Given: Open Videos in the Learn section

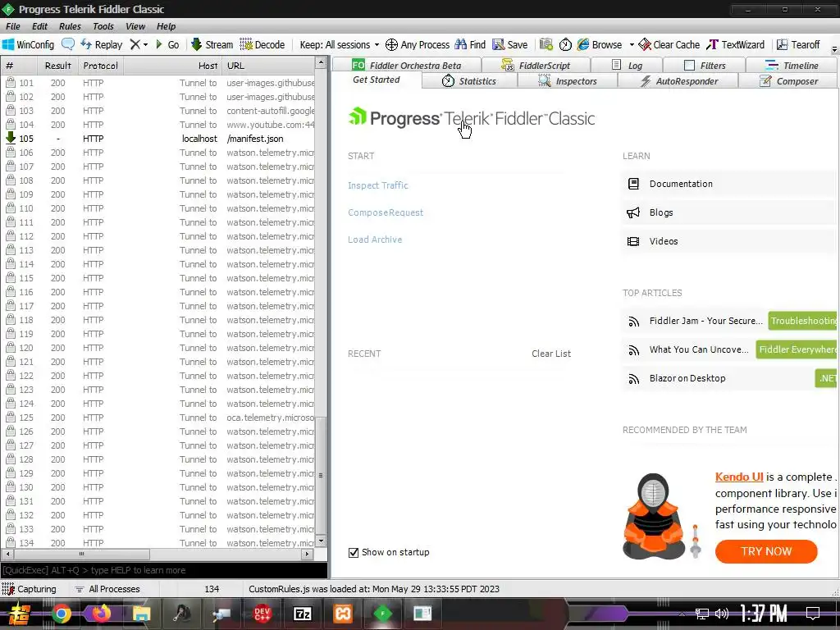Looking at the screenshot, I should [728, 241].
